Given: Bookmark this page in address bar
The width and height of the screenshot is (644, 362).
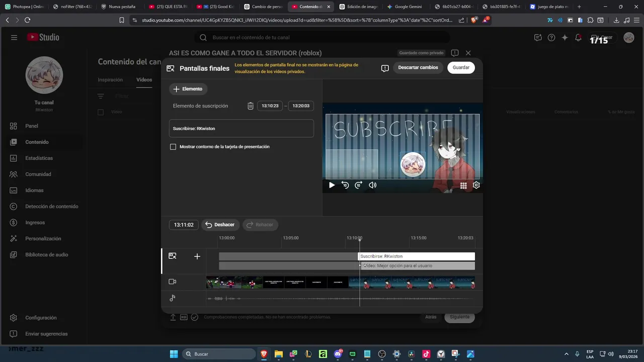Looking at the screenshot, I should point(122,20).
